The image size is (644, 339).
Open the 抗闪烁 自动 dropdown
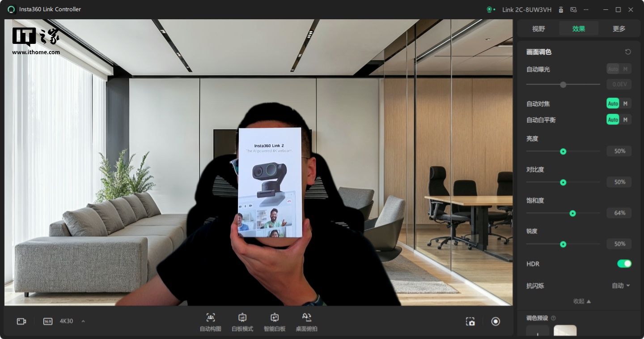click(621, 286)
